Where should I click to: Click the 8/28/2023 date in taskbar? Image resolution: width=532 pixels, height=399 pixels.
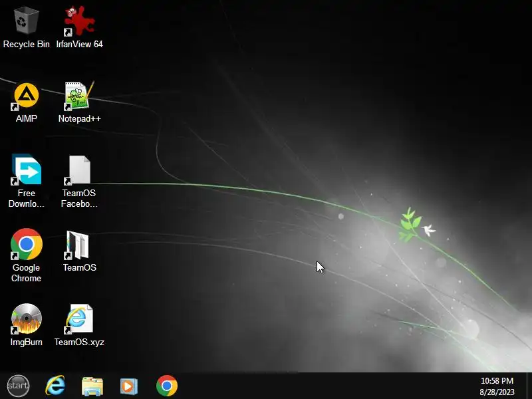tap(497, 392)
